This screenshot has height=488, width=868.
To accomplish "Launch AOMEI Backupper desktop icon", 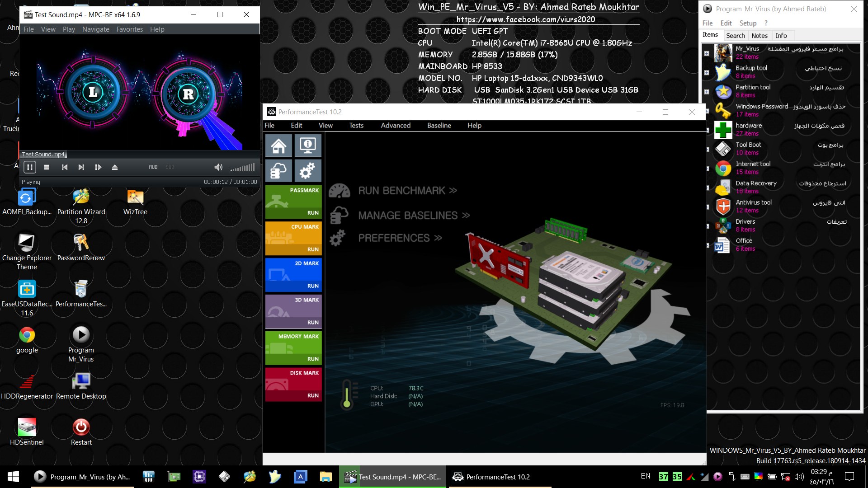I will 27,202.
